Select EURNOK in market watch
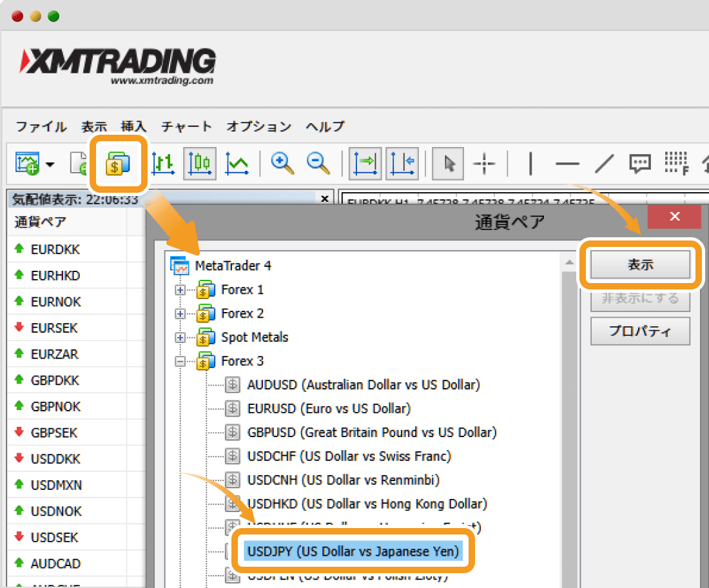This screenshot has width=709, height=588. (55, 302)
